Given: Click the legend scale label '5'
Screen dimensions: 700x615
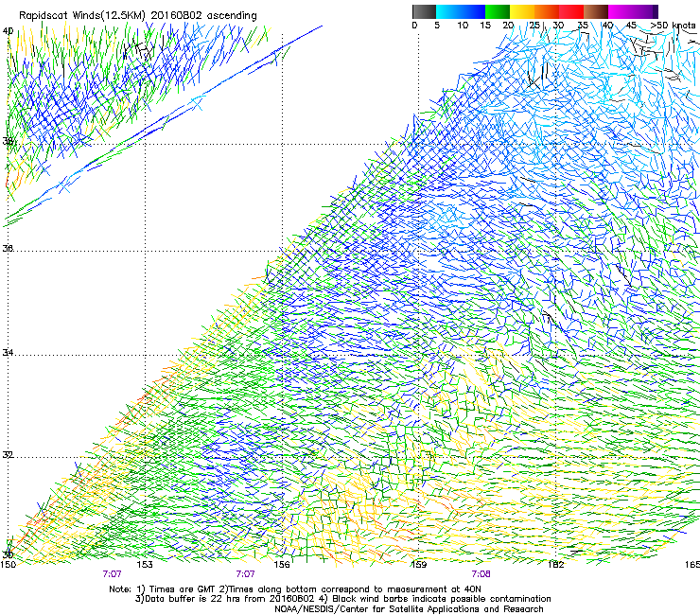Looking at the screenshot, I should pos(437,26).
